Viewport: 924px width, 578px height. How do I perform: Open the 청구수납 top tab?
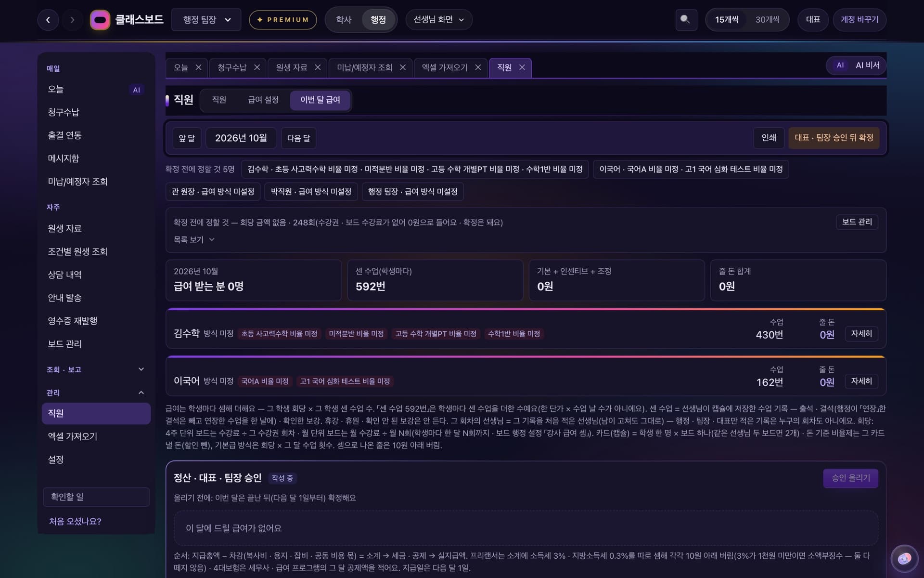point(231,67)
